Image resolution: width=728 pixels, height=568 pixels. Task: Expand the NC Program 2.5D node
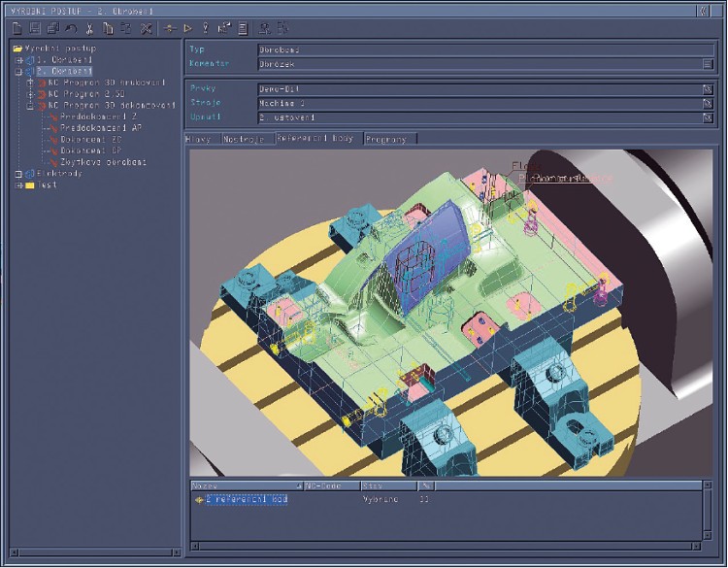(x=30, y=94)
